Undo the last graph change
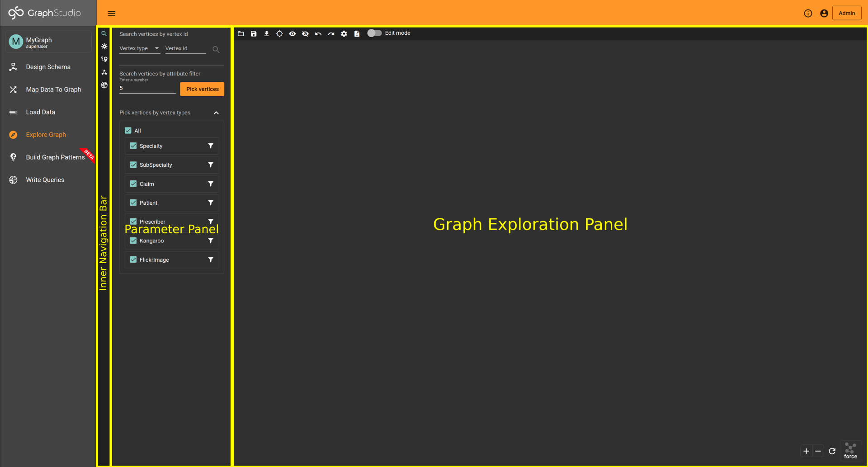This screenshot has height=467, width=868. (x=318, y=33)
